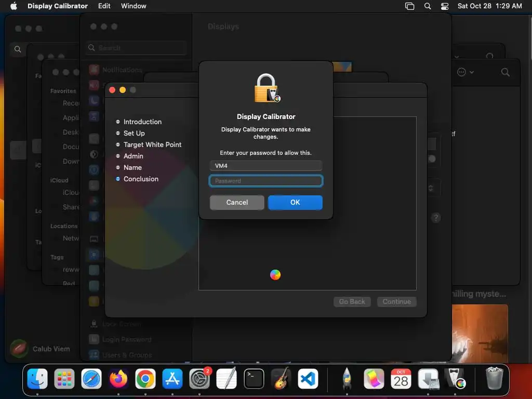This screenshot has width=532, height=399.
Task: Open the colorful Grapher-like app in Dock
Action: point(374,378)
